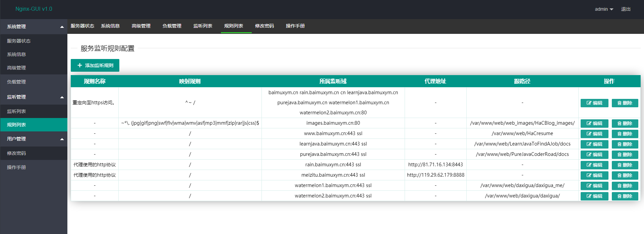Screen dimensions: 644x234
Task: Delete the images.baimuxym.cn:80 rule
Action: point(625,123)
